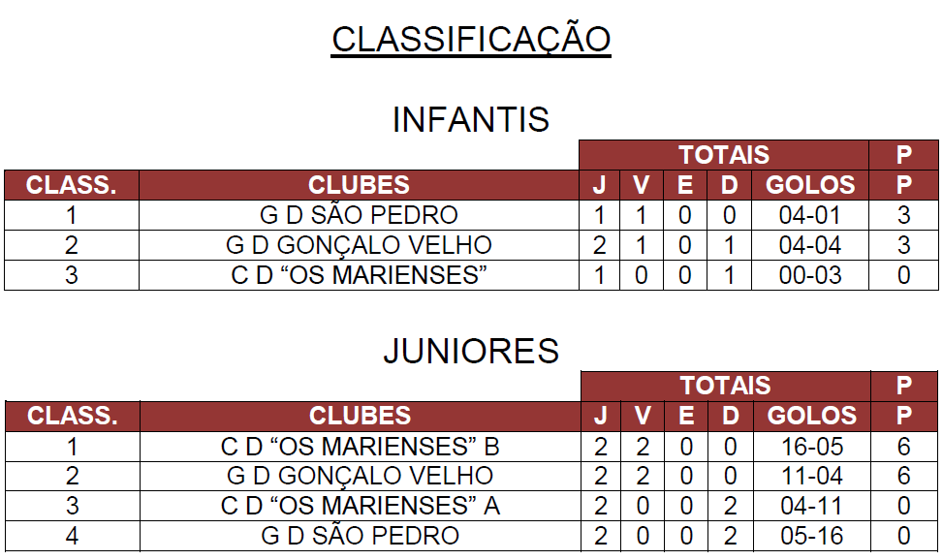
Task: Select G D SÃO PEDRO in Infantis table
Action: (x=359, y=215)
